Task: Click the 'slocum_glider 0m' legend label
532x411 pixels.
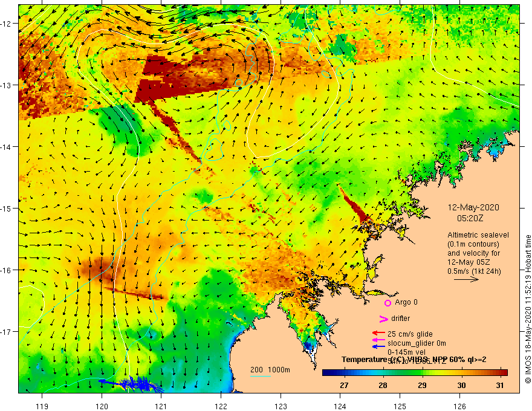Action: click(x=417, y=343)
